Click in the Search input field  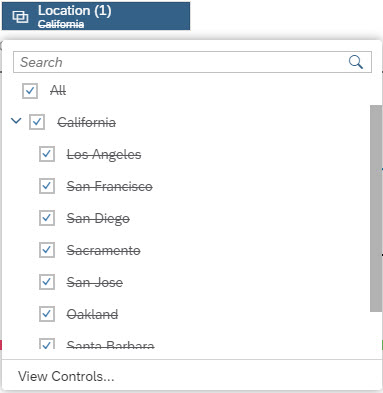pyautogui.click(x=192, y=62)
